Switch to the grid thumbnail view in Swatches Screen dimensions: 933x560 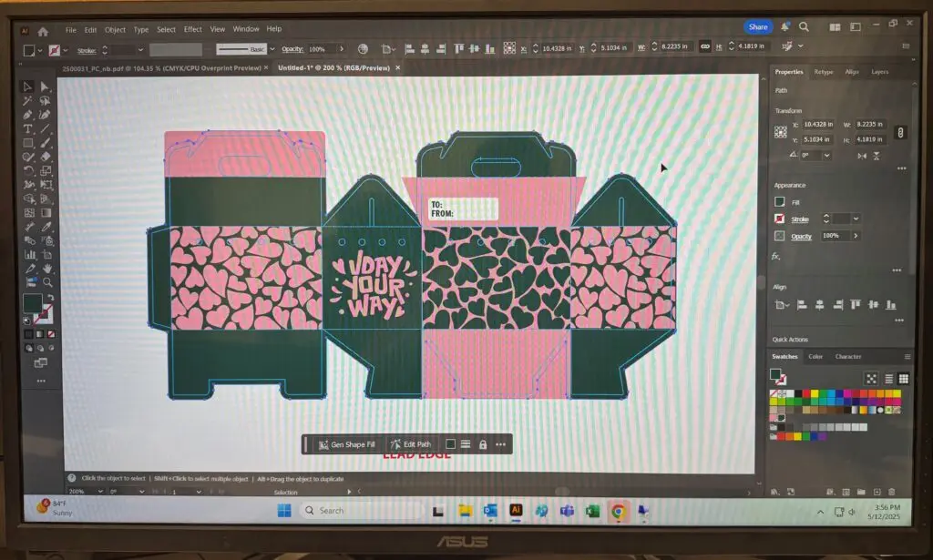(903, 379)
